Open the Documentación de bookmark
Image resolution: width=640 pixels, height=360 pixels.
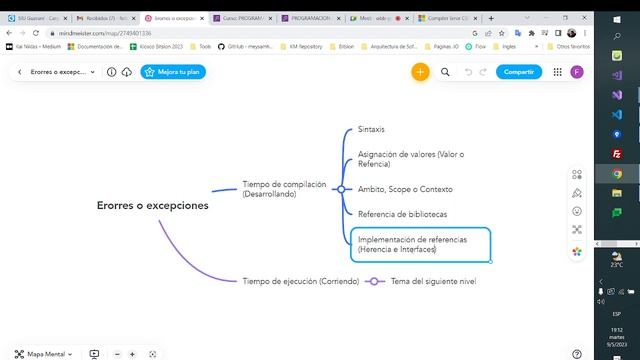pos(95,47)
